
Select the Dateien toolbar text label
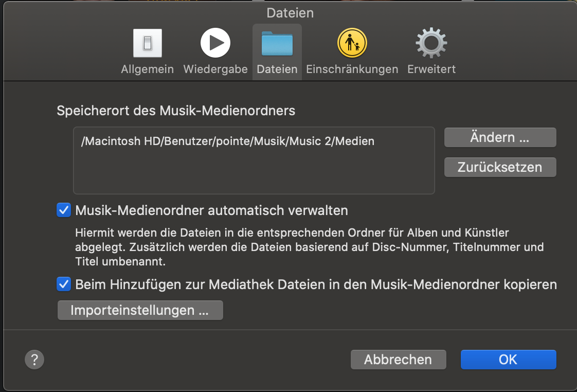277,69
